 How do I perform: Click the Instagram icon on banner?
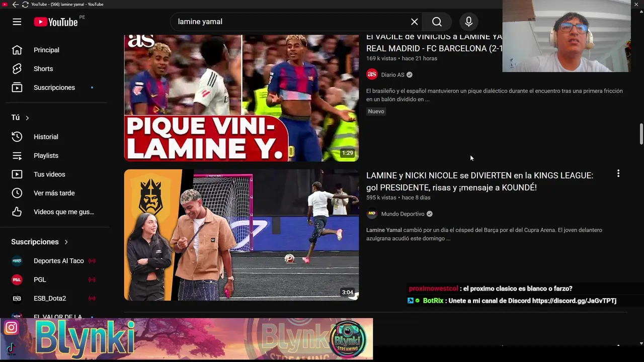(x=11, y=328)
